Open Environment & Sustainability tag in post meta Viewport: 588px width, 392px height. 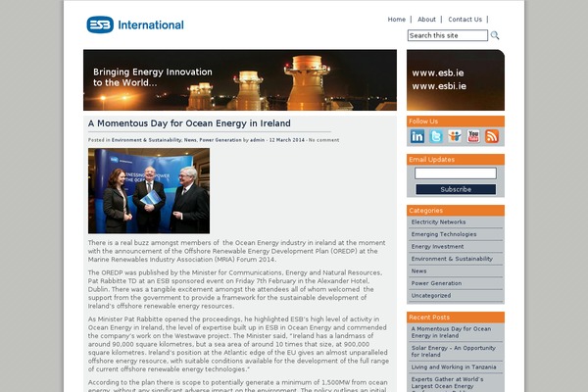pos(147,140)
